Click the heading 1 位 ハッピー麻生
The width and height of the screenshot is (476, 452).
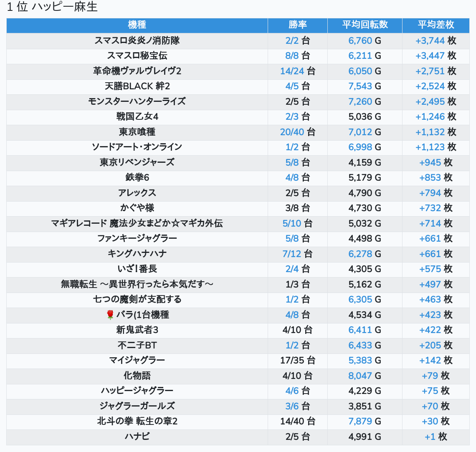point(52,7)
